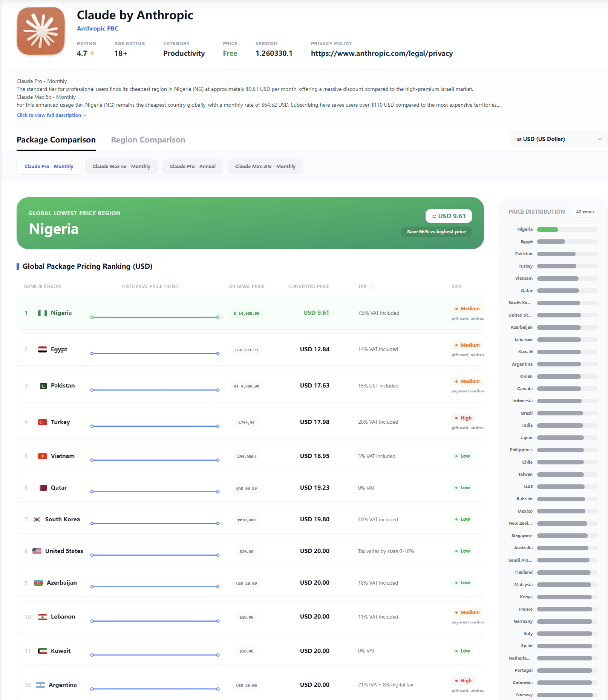Click the Nigeria flag icon
This screenshot has width=608, height=700.
[x=43, y=313]
